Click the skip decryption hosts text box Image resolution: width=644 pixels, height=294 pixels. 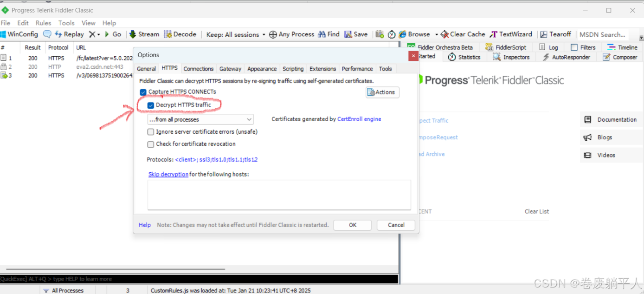pos(279,195)
